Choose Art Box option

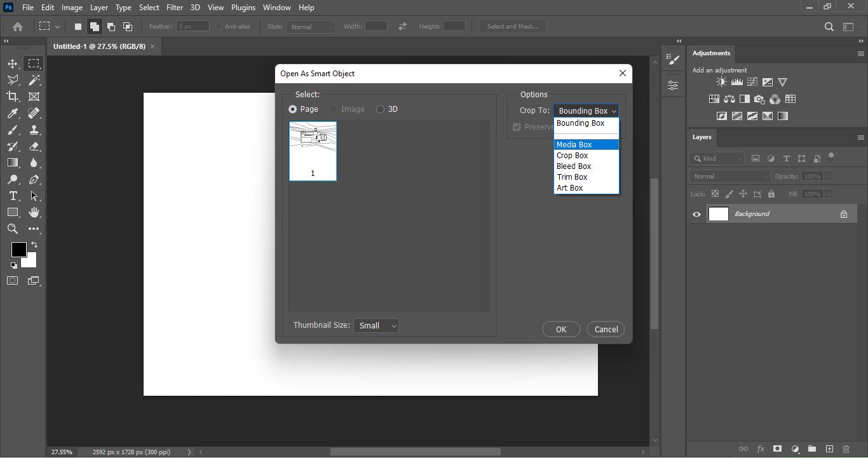pyautogui.click(x=587, y=188)
